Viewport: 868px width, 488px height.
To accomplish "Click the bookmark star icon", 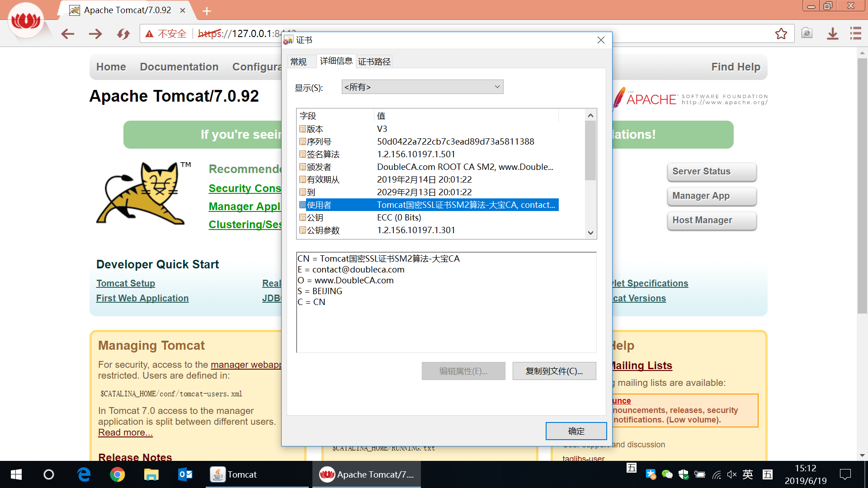I will (781, 34).
